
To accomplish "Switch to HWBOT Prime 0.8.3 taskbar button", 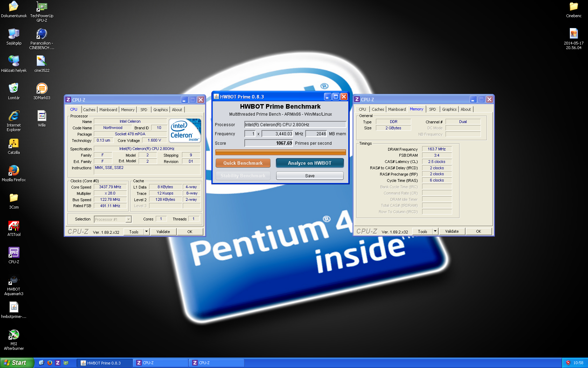I will point(105,363).
